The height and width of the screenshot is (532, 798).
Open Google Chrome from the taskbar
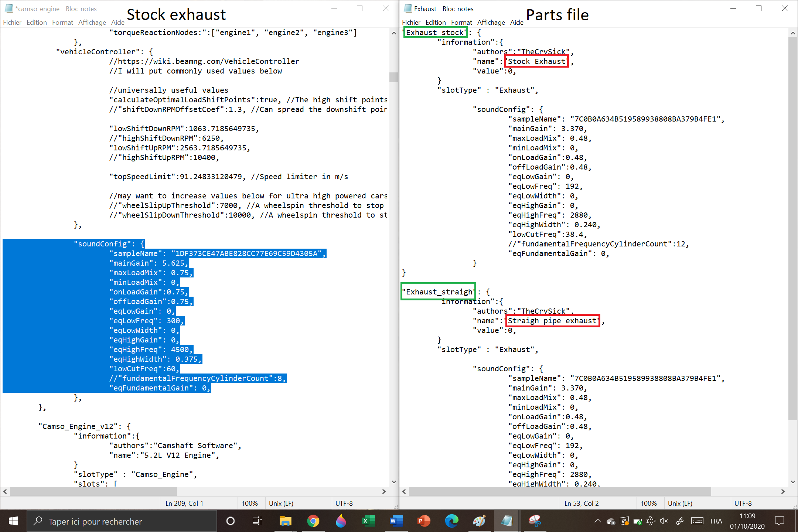pos(313,521)
